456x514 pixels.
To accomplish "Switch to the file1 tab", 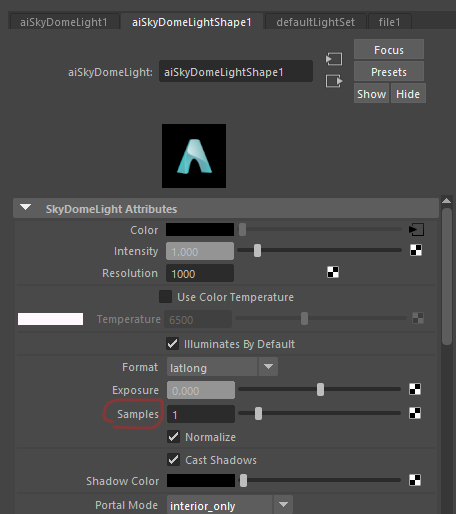I will point(389,22).
